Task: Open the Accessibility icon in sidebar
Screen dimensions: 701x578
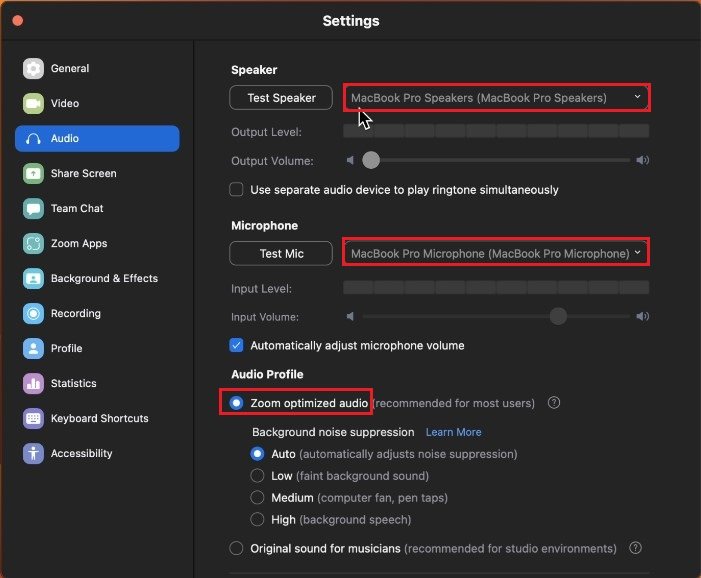Action: click(33, 454)
